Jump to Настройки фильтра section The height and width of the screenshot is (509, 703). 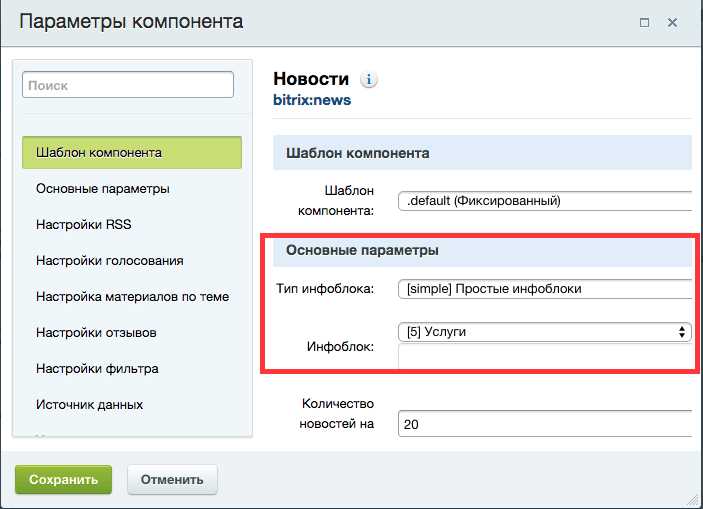pyautogui.click(x=97, y=369)
